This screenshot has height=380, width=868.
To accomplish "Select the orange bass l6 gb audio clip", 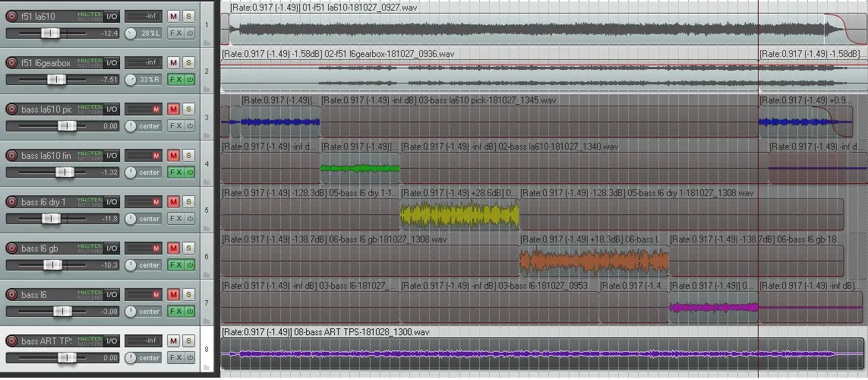I will pos(594,261).
